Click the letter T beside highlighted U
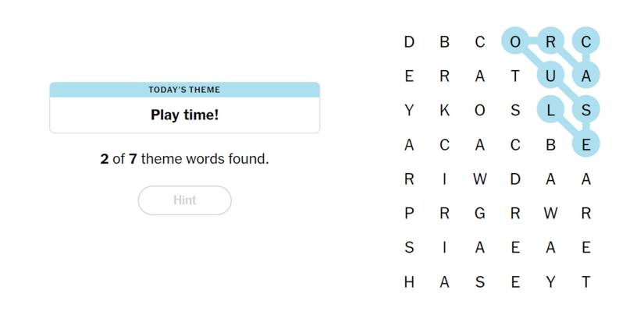 coord(515,76)
